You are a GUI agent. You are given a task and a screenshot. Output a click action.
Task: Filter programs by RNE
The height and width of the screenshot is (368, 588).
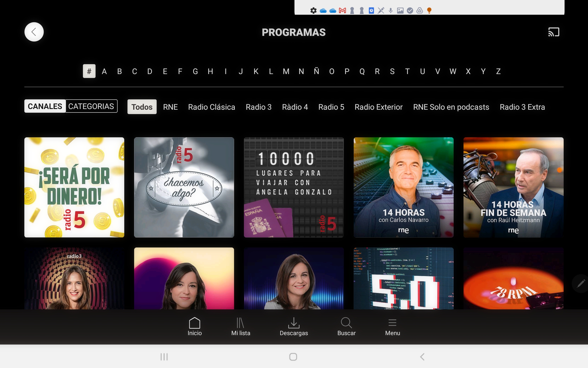(x=170, y=107)
